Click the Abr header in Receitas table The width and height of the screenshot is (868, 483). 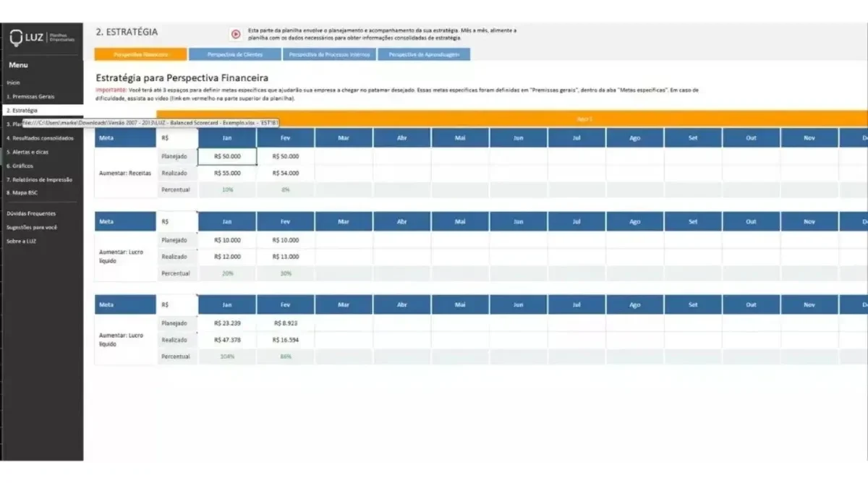click(x=402, y=137)
